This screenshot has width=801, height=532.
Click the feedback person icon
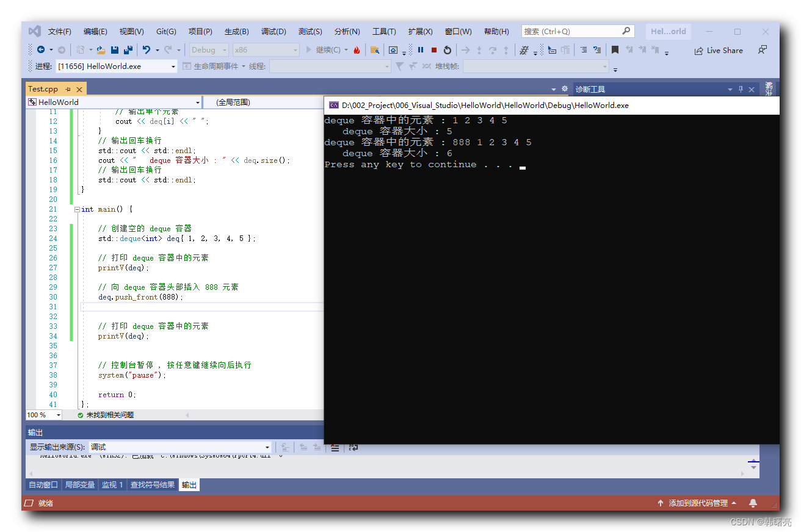click(x=763, y=50)
